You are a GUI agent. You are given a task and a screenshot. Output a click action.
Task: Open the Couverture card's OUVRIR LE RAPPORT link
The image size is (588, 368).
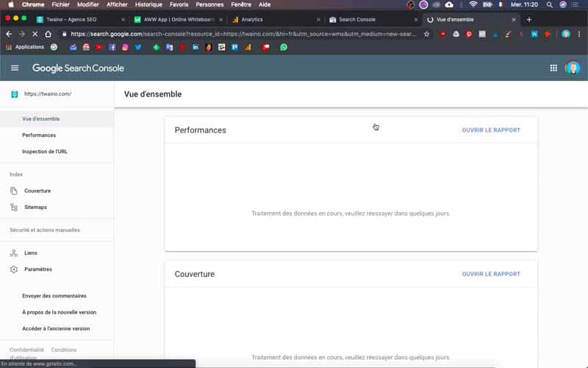[x=491, y=274]
